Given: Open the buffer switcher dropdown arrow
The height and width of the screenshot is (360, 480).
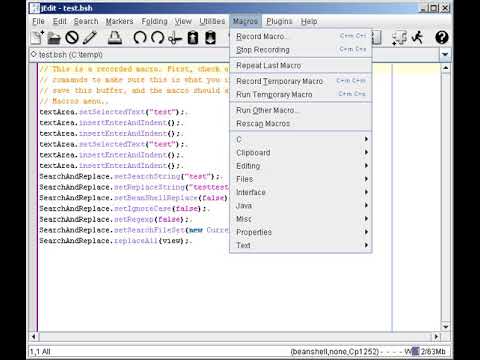Looking at the screenshot, I should coord(445,54).
